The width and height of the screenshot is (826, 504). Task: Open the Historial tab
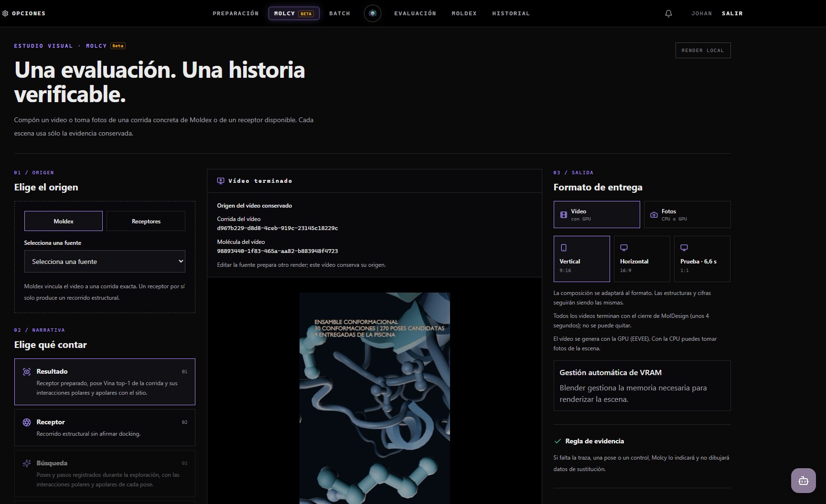tap(511, 13)
